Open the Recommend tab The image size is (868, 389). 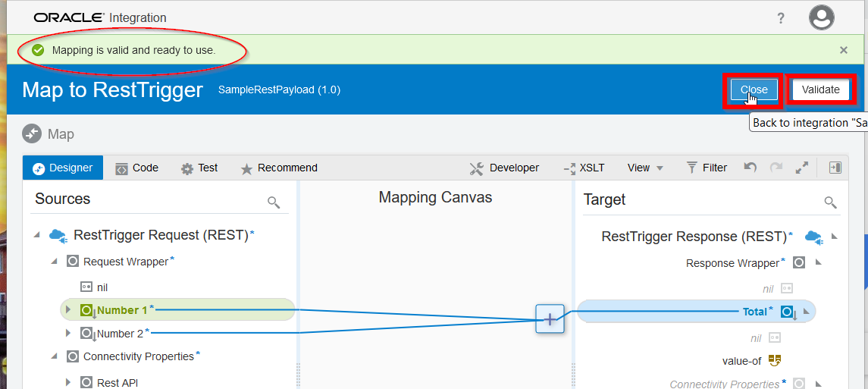(279, 168)
